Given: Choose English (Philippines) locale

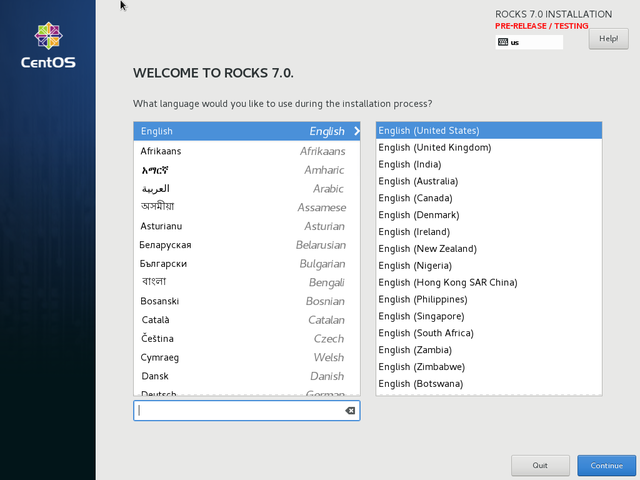Looking at the screenshot, I should pos(489,299).
